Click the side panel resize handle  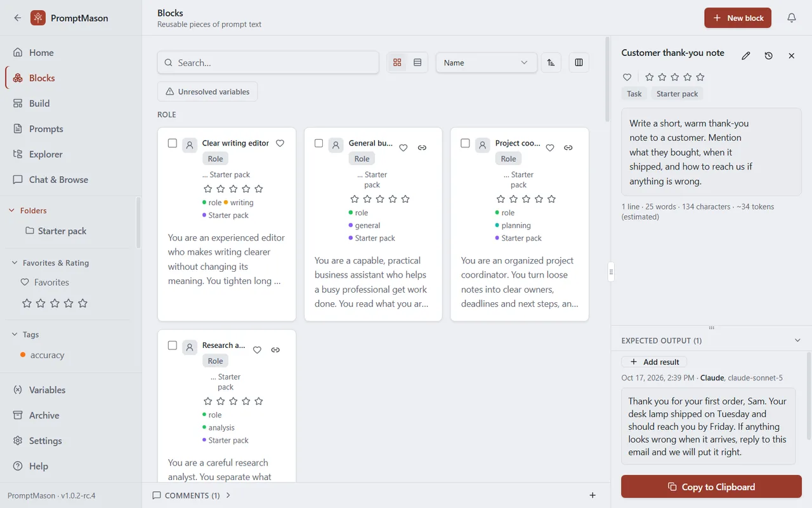(611, 272)
